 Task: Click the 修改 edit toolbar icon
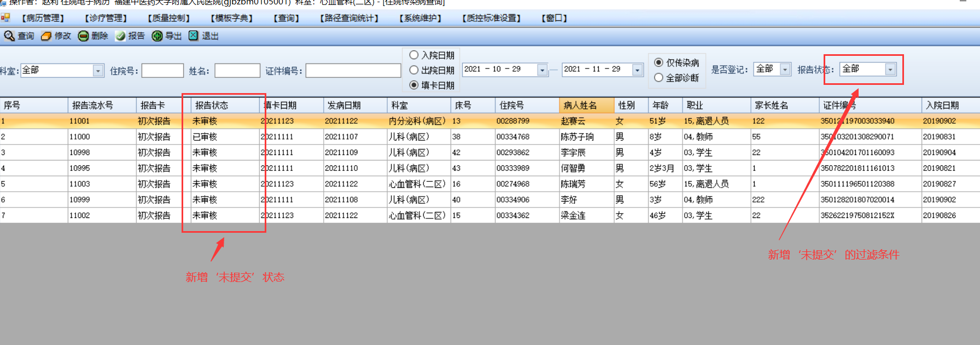[46, 36]
